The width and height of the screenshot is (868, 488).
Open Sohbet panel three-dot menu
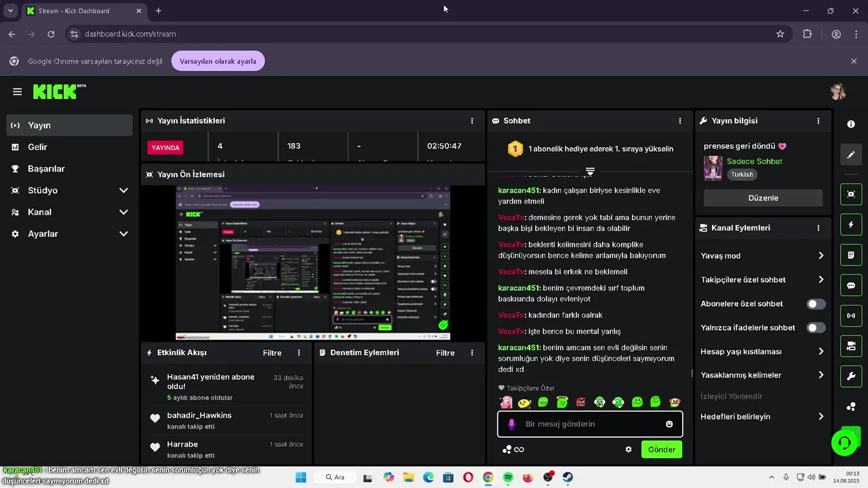680,121
